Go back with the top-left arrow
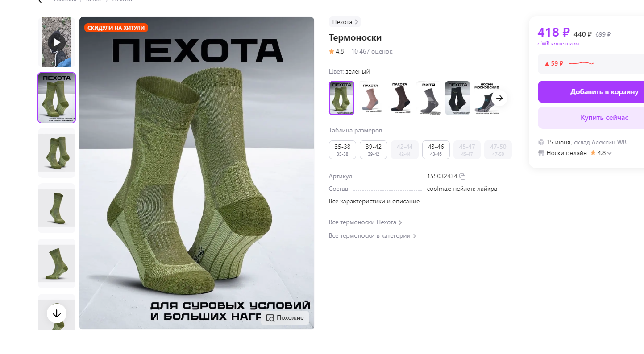The image size is (644, 354). pyautogui.click(x=39, y=1)
